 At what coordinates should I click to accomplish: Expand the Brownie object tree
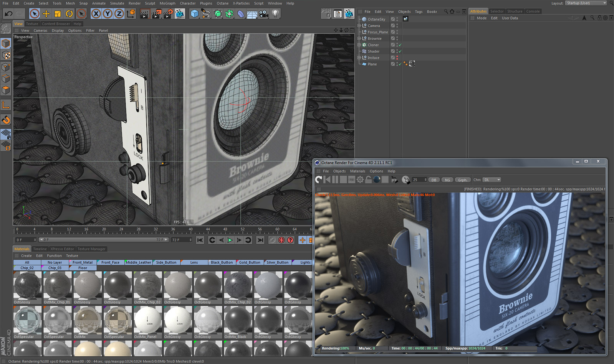click(359, 38)
